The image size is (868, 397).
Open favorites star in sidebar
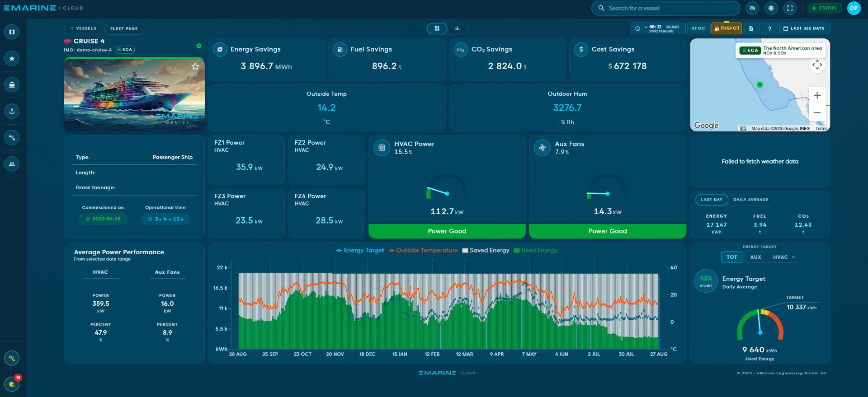point(12,58)
